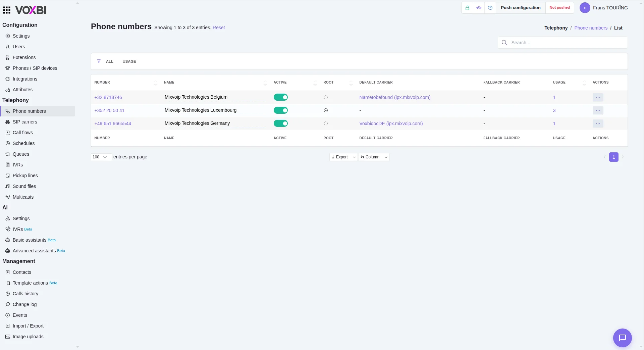Click the Reset link next to entries
The image size is (644, 350).
pyautogui.click(x=219, y=28)
